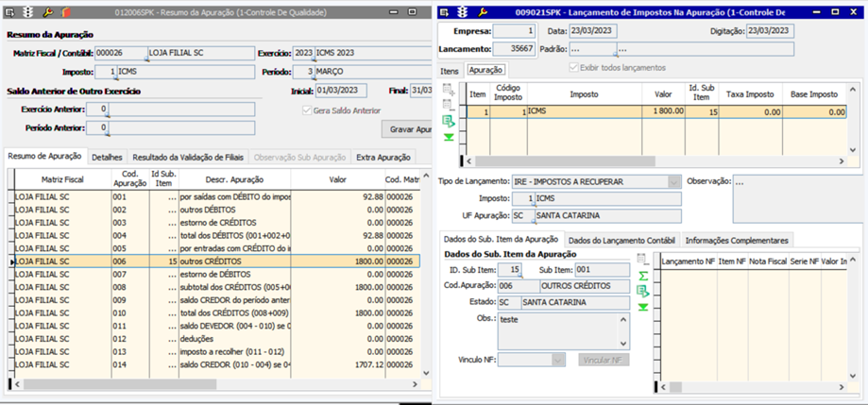This screenshot has height=405, width=868.
Task: Click the green down arrow icon beside the Itens grid
Action: click(448, 137)
